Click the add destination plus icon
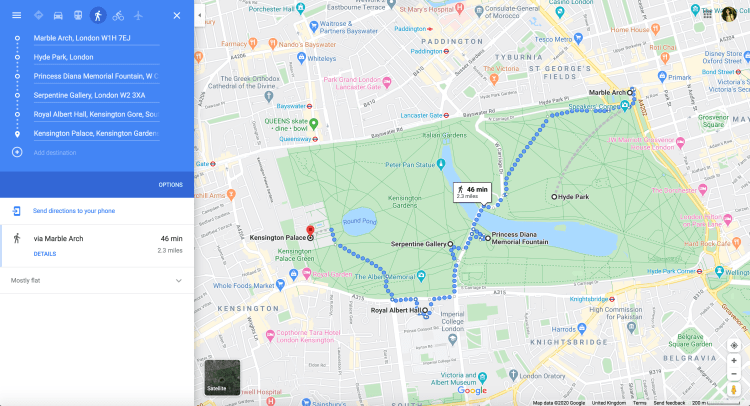Screen dimensions: 750x406 [x=16, y=152]
